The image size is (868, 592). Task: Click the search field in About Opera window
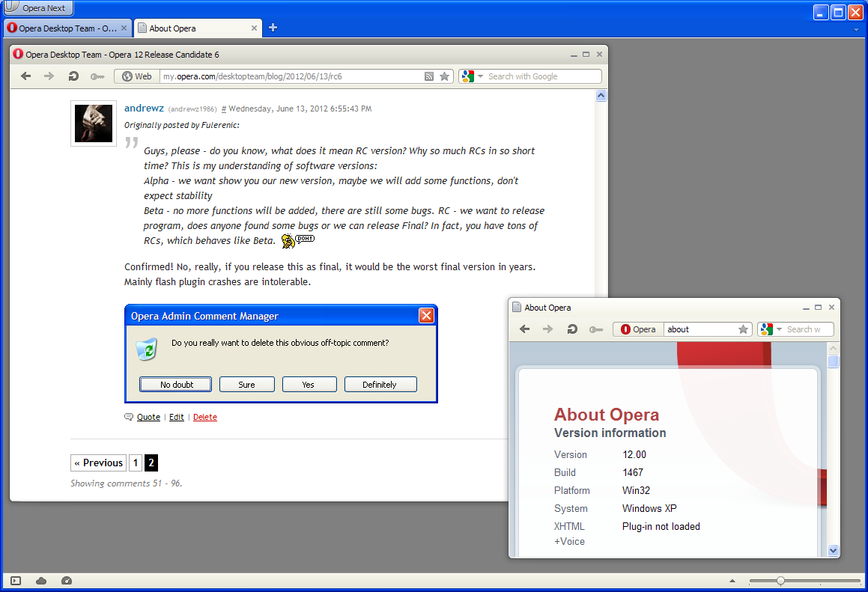[809, 329]
